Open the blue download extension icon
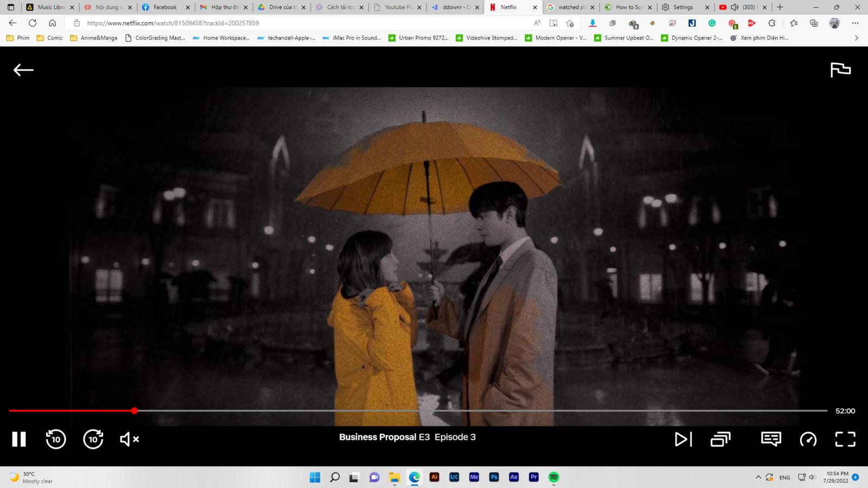The height and width of the screenshot is (488, 868). (x=592, y=23)
